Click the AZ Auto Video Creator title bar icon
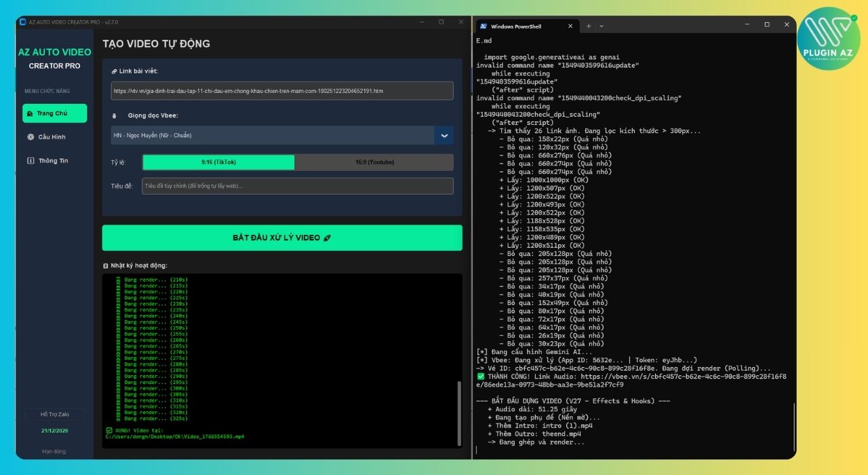The height and width of the screenshot is (475, 868). (22, 22)
